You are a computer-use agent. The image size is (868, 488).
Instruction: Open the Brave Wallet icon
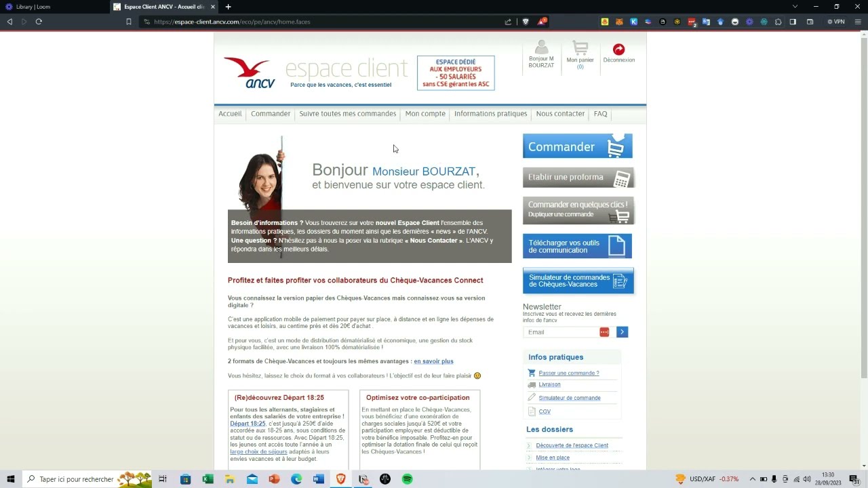810,22
